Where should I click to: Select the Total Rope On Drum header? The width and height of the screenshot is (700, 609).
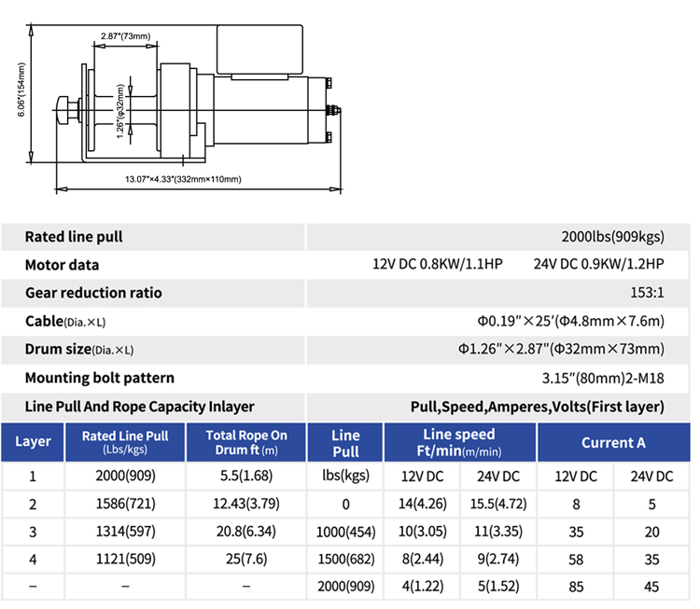tap(246, 442)
